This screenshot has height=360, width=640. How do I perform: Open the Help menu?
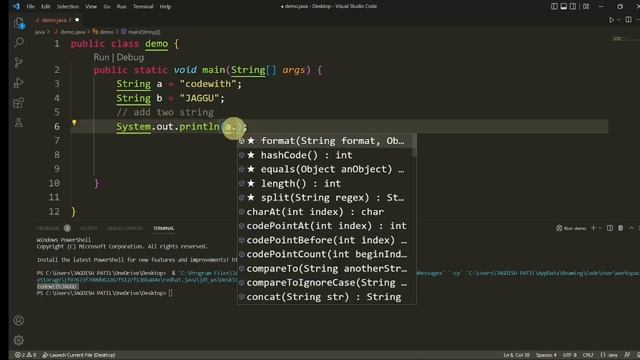tap(165, 7)
